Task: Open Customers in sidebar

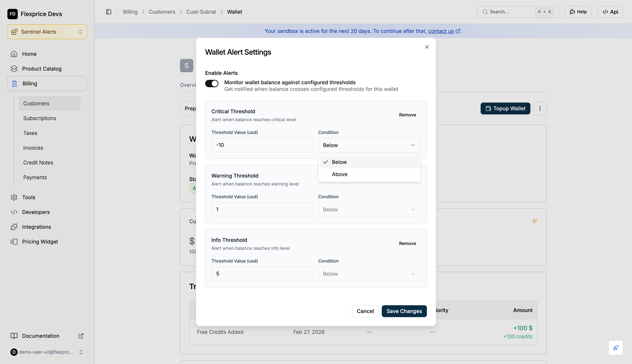Action: tap(50, 103)
